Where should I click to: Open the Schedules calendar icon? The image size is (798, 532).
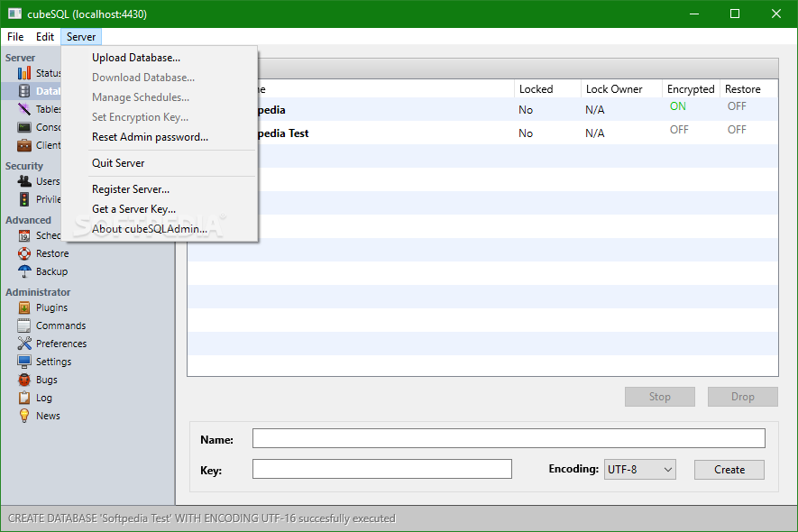[x=24, y=235]
